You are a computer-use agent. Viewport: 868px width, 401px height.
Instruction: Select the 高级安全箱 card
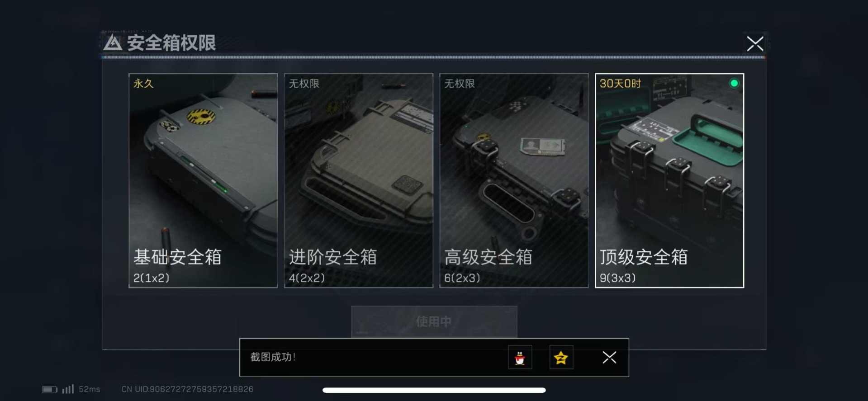[514, 180]
